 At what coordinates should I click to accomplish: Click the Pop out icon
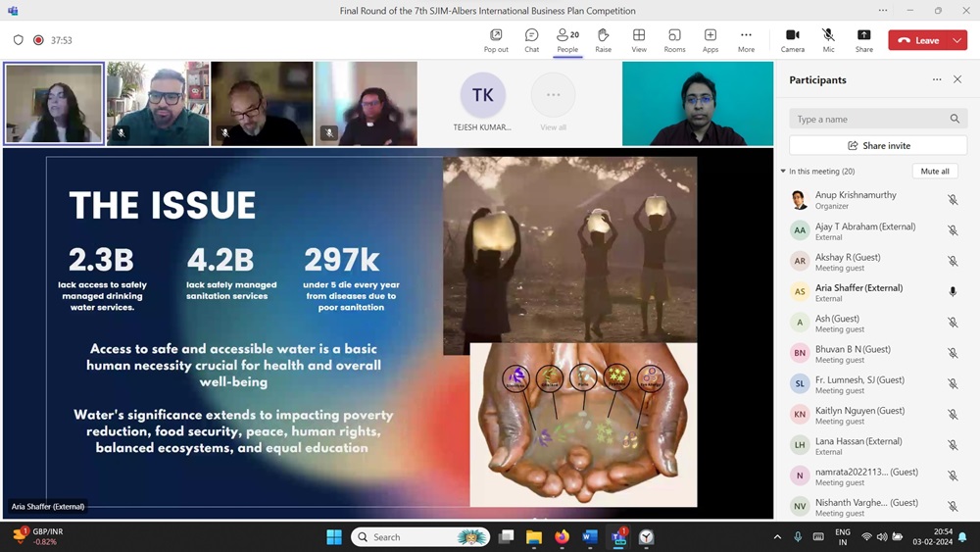pyautogui.click(x=496, y=40)
